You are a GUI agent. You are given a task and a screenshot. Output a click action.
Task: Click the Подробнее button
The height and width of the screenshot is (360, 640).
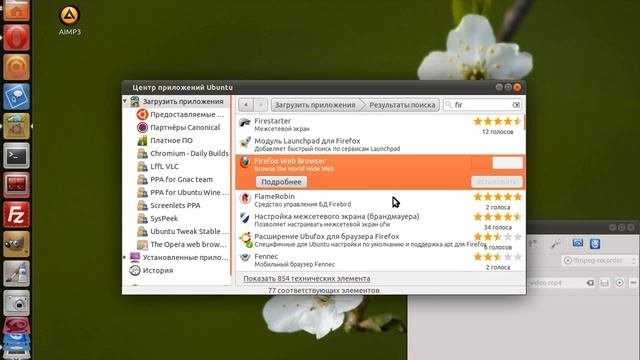(x=281, y=182)
